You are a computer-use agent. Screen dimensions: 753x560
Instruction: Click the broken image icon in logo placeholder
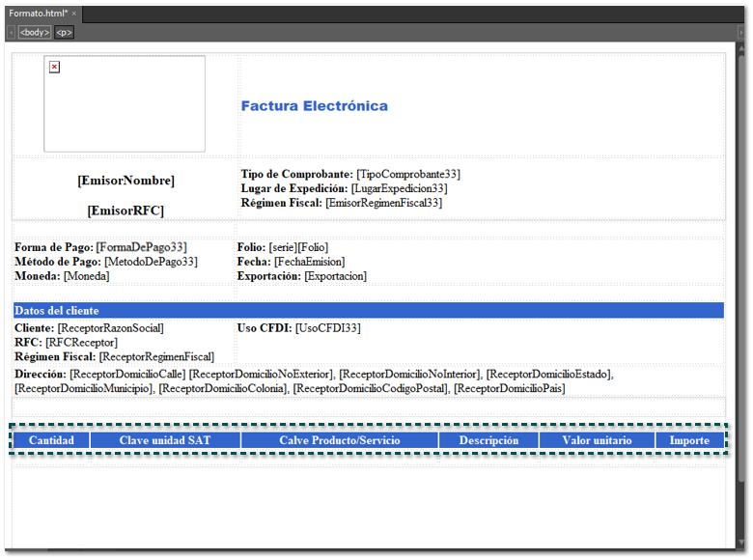[x=54, y=67]
